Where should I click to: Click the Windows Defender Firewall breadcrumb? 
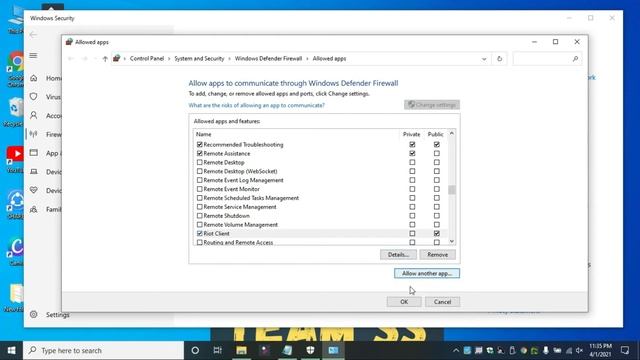[x=268, y=59]
